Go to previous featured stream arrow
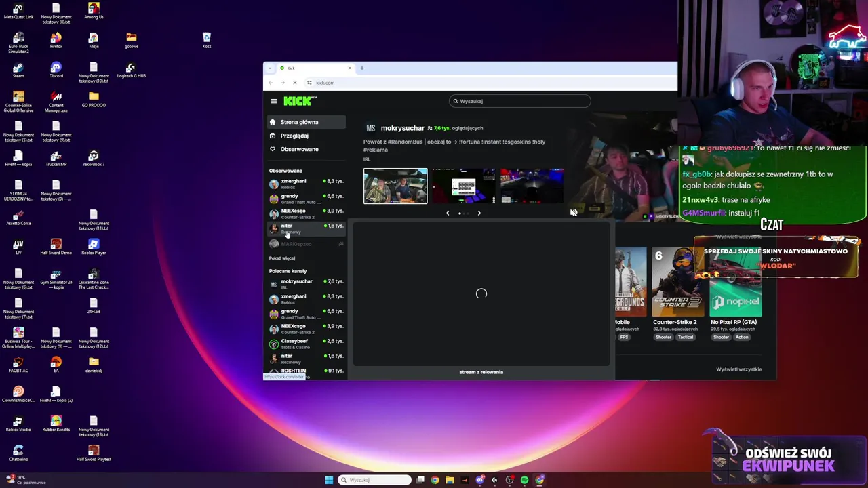Image resolution: width=868 pixels, height=488 pixels. click(448, 213)
